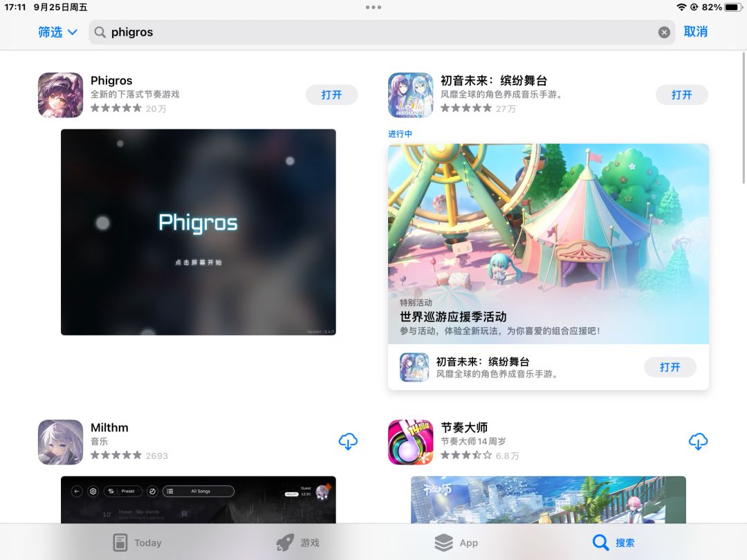Download Milthm via cloud icon

tap(348, 442)
